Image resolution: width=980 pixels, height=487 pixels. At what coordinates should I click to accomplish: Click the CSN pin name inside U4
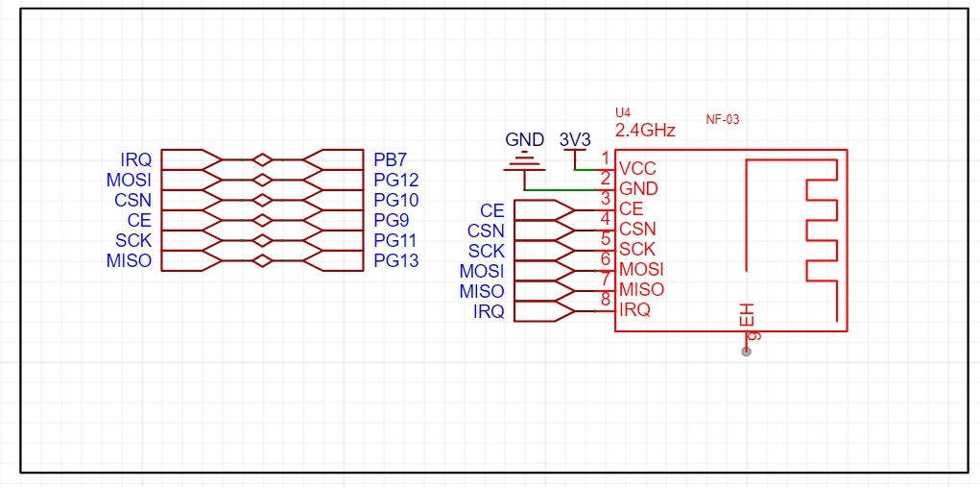(x=637, y=229)
